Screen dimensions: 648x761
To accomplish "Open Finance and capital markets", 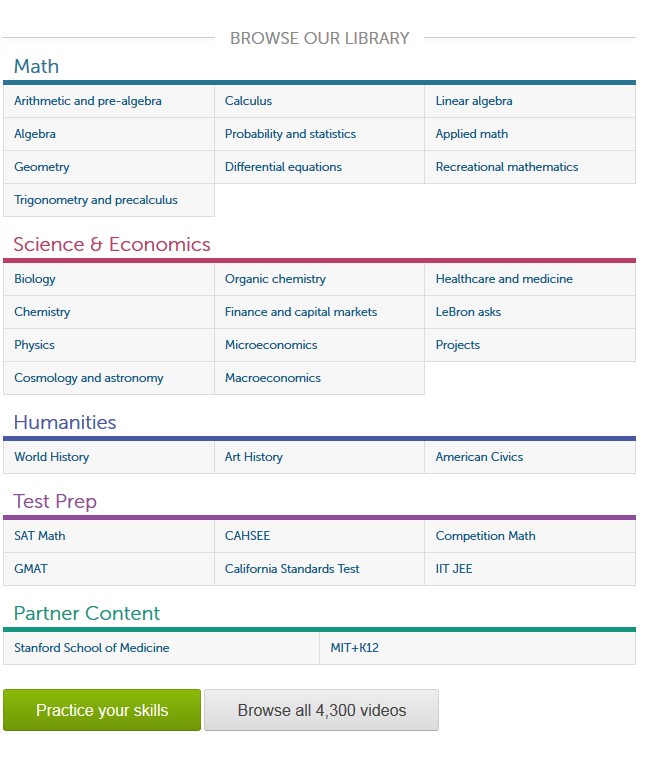I will (x=301, y=312).
